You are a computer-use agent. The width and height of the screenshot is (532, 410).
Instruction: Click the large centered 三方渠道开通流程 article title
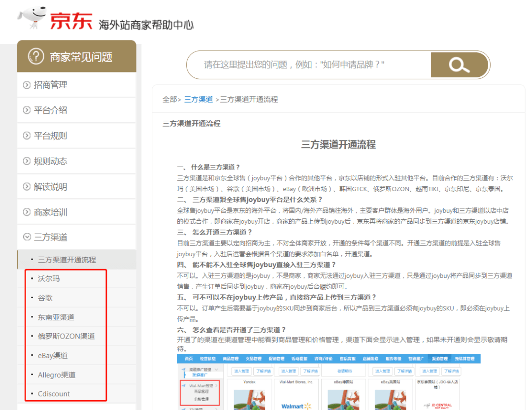[338, 144]
